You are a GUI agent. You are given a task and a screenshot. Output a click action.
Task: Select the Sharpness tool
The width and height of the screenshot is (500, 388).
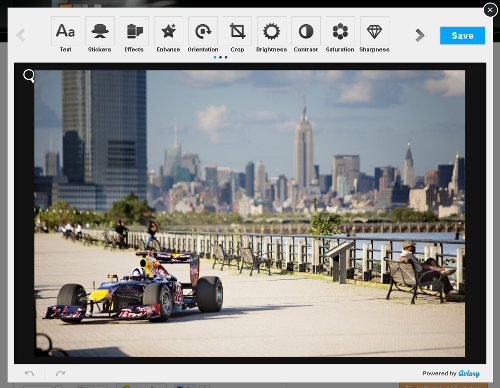click(374, 35)
